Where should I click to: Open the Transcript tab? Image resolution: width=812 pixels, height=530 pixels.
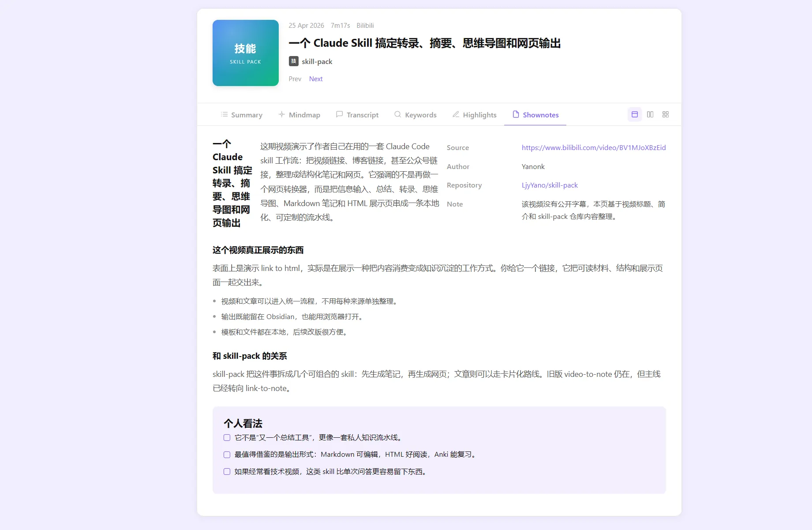[x=357, y=115]
